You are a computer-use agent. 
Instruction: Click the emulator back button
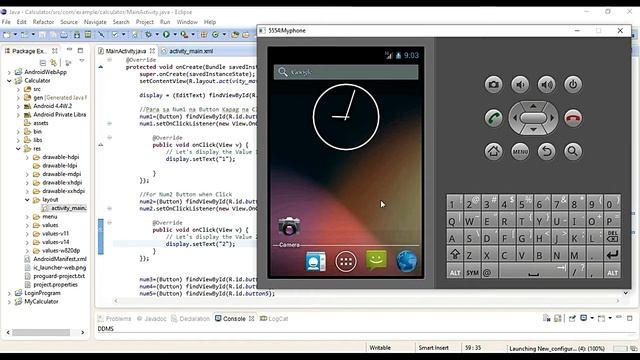click(x=547, y=151)
